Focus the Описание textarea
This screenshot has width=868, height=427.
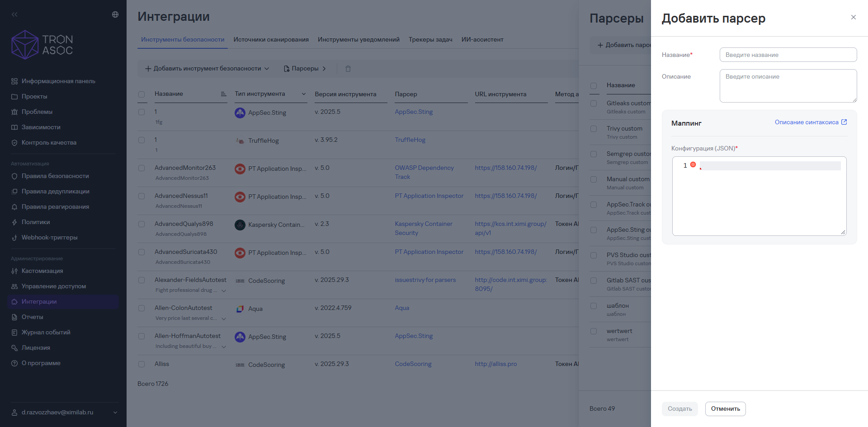point(788,86)
